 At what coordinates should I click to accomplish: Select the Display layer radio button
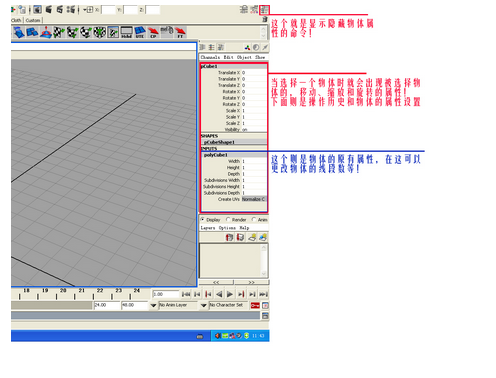pos(202,220)
